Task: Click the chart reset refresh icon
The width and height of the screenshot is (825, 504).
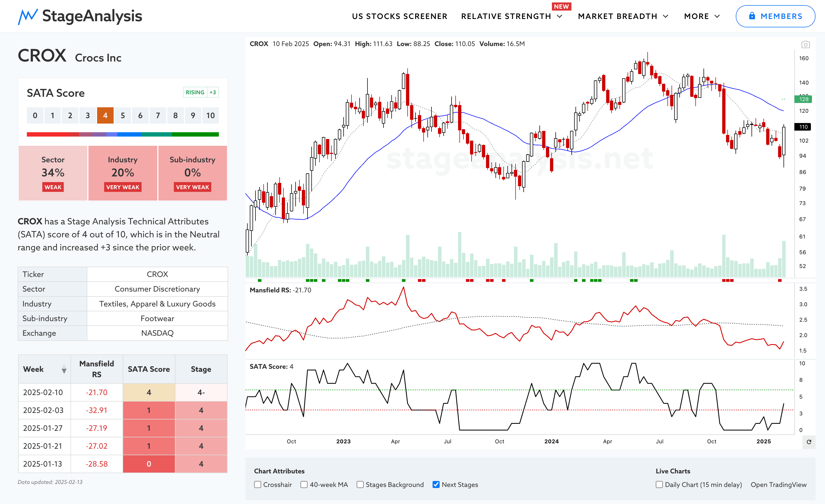Action: [809, 442]
